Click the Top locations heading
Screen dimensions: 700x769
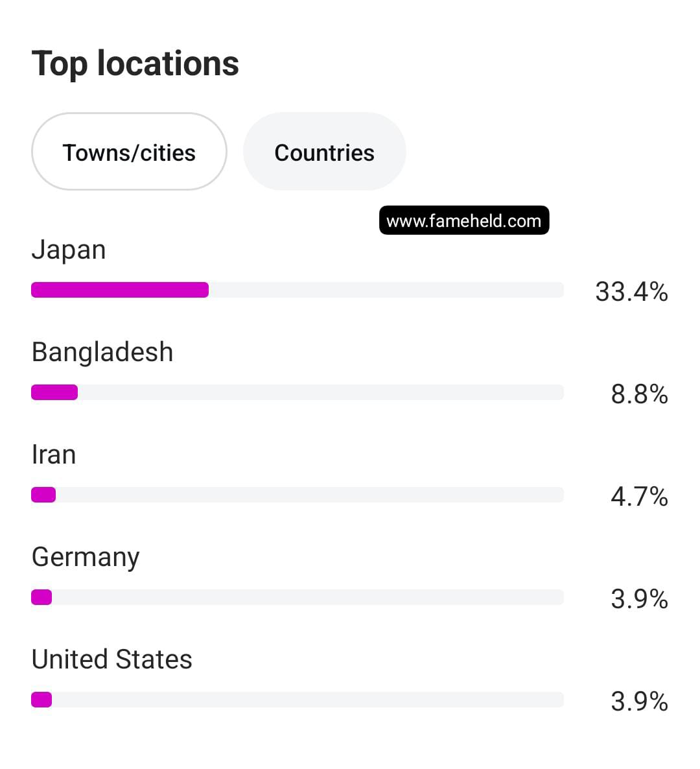tap(135, 64)
